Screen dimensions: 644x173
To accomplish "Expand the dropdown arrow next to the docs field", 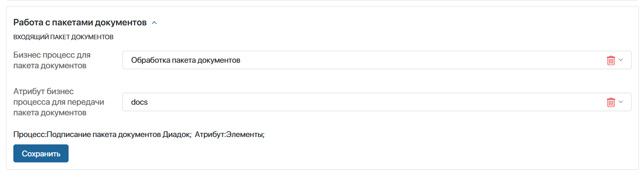I will pyautogui.click(x=621, y=102).
